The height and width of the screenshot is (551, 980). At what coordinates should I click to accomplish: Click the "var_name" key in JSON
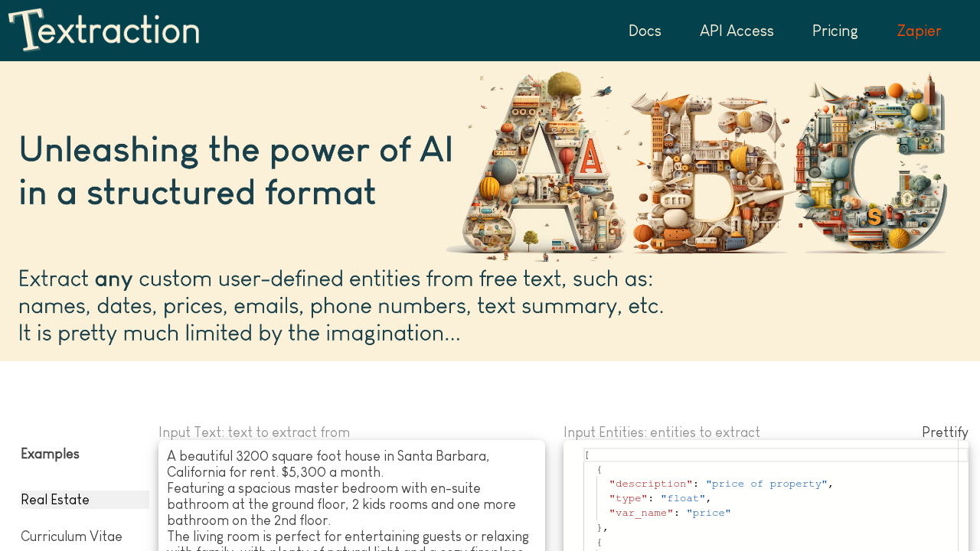(x=641, y=513)
